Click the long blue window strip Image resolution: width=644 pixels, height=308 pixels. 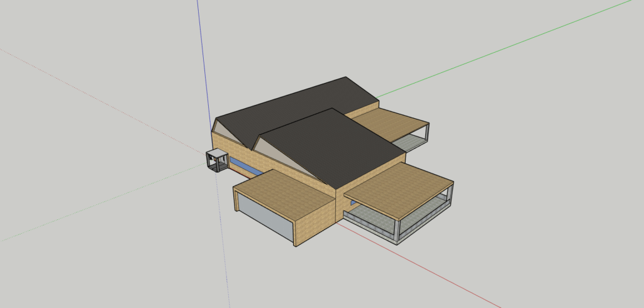(245, 167)
